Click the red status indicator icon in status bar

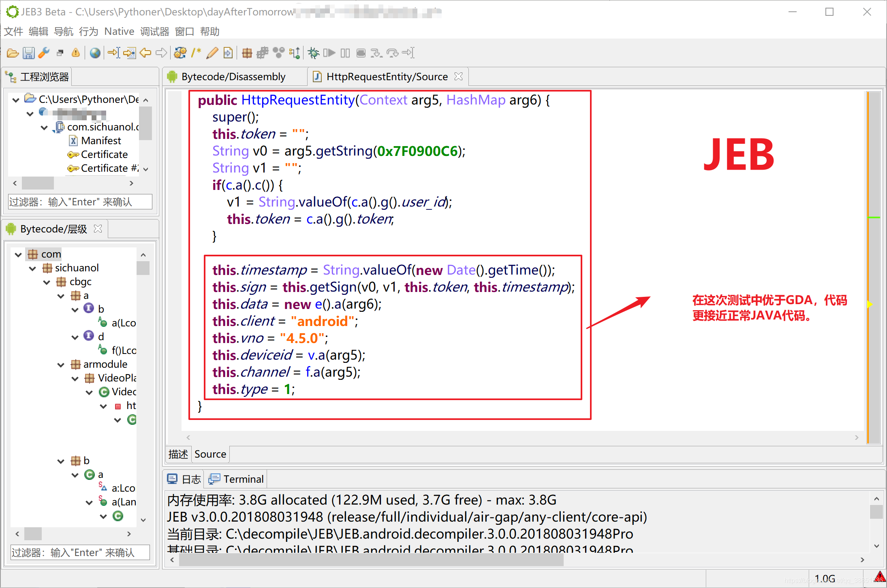[x=879, y=577]
